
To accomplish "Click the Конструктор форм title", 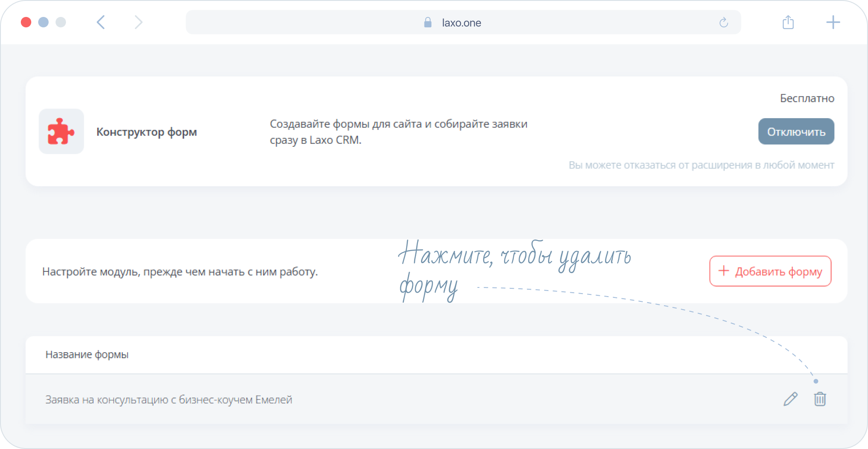I will click(147, 132).
